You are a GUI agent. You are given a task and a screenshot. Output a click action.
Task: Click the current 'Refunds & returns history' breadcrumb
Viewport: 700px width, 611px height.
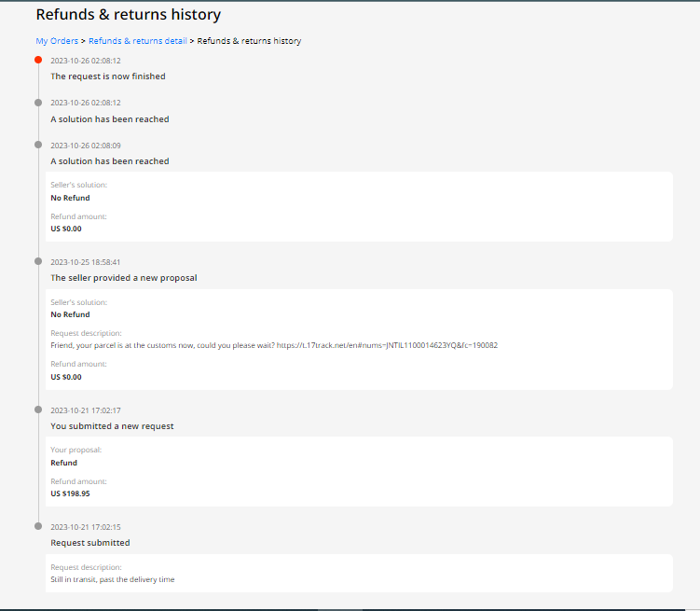pyautogui.click(x=249, y=41)
